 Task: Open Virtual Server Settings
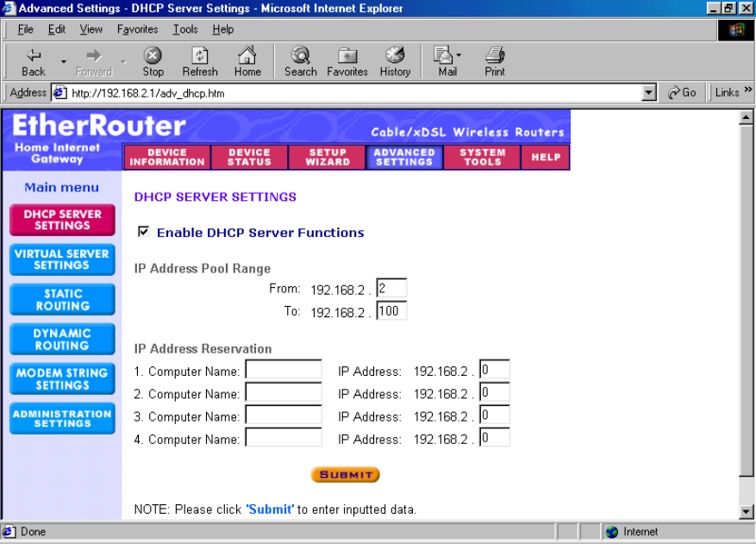point(62,259)
